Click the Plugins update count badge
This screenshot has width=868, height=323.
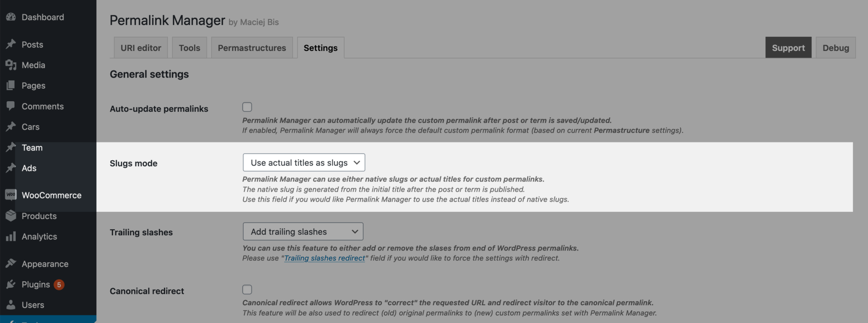[59, 284]
